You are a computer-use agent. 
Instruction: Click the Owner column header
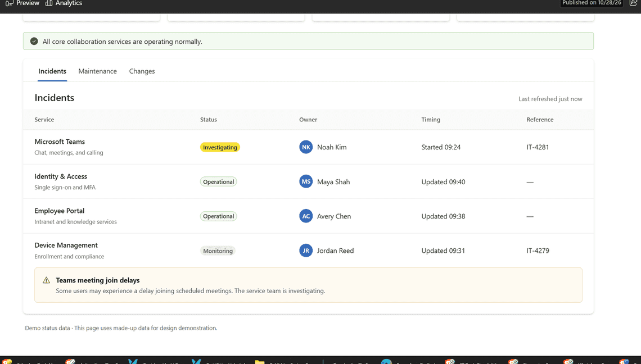pos(308,120)
